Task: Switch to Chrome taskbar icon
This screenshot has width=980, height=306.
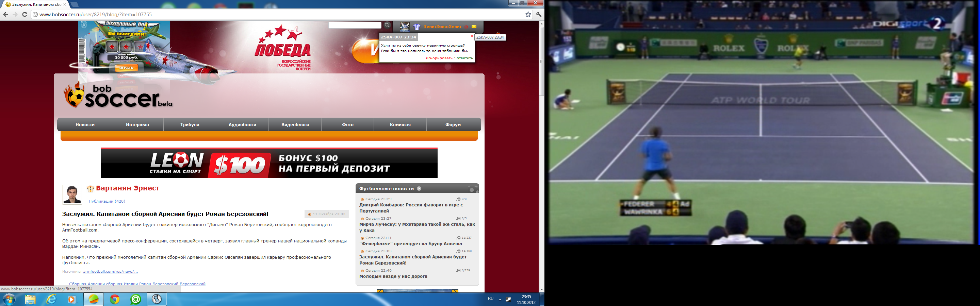Action: [x=115, y=300]
